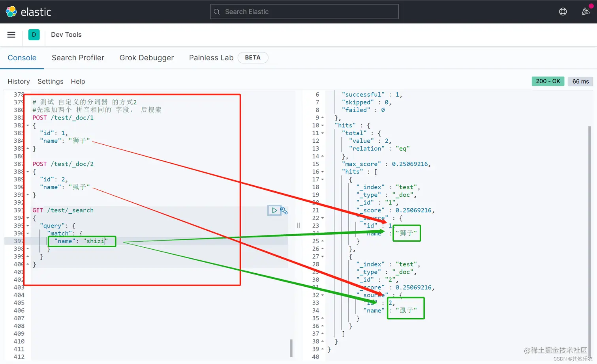The image size is (597, 364).
Task: Open the newsfeed celebration icon
Action: [586, 11]
